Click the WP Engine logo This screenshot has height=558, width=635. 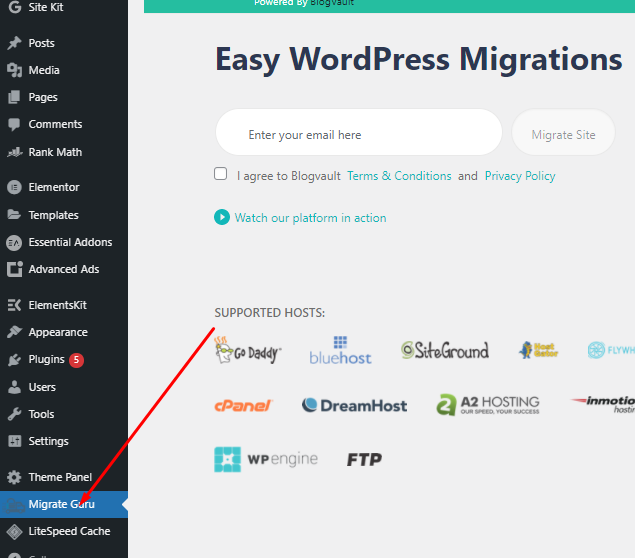click(266, 460)
